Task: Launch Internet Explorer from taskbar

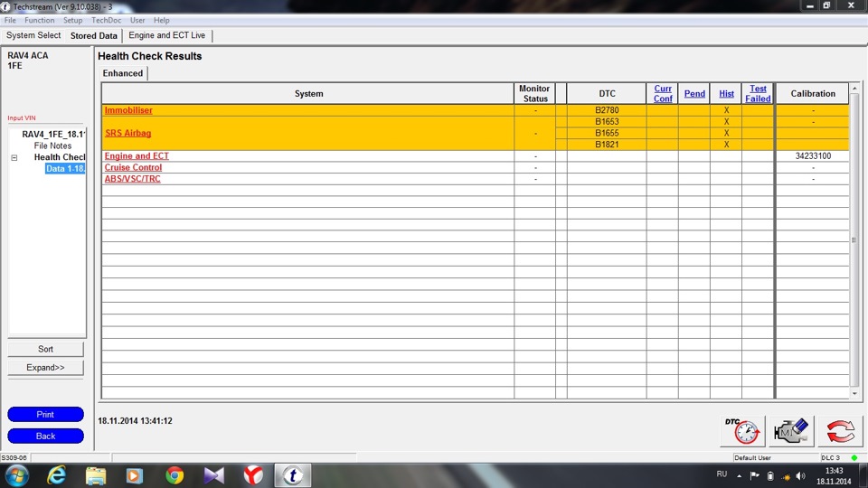Action: [56, 475]
